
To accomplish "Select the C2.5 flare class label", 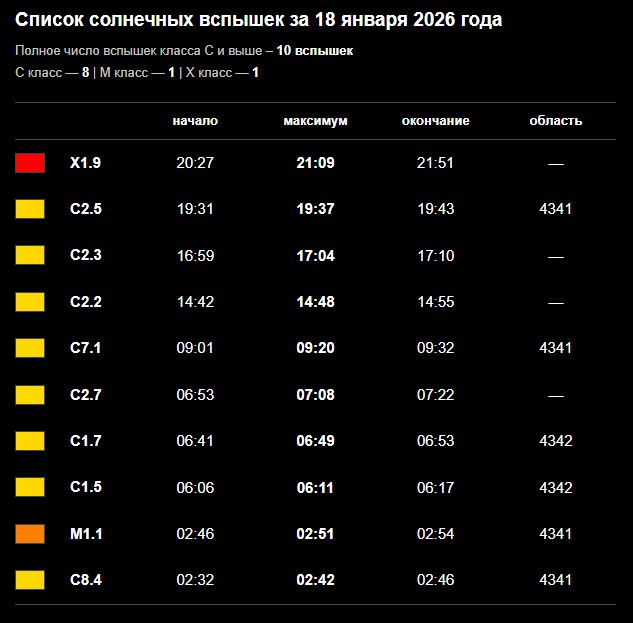I will coord(86,209).
